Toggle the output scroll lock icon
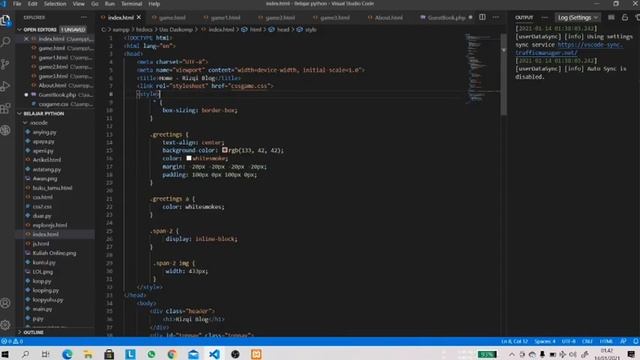The height and width of the screenshot is (360, 640). pos(625,18)
